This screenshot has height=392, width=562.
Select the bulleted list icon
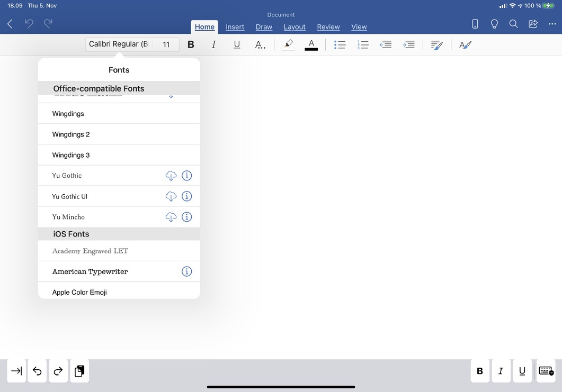click(x=340, y=44)
